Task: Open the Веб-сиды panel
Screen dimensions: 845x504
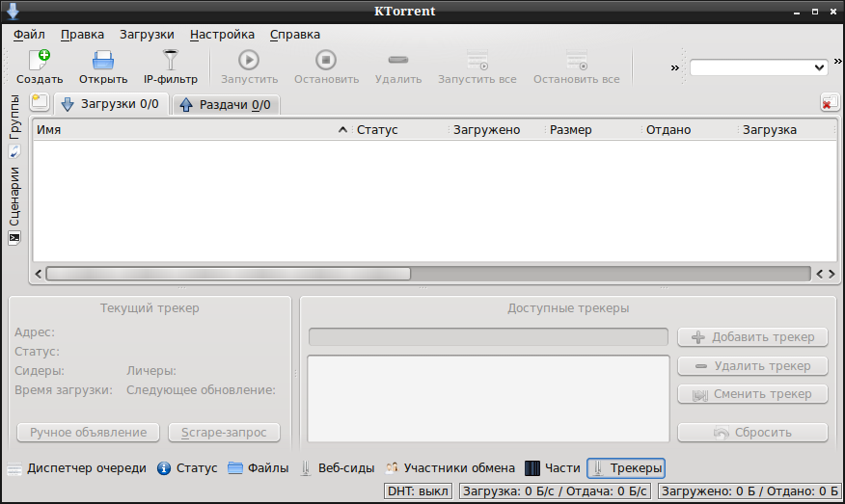Action: (338, 468)
